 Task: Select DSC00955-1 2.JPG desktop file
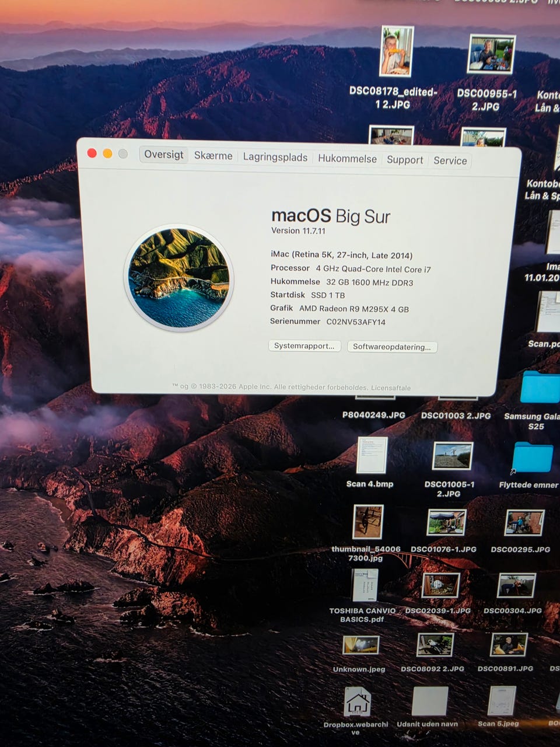point(491,54)
